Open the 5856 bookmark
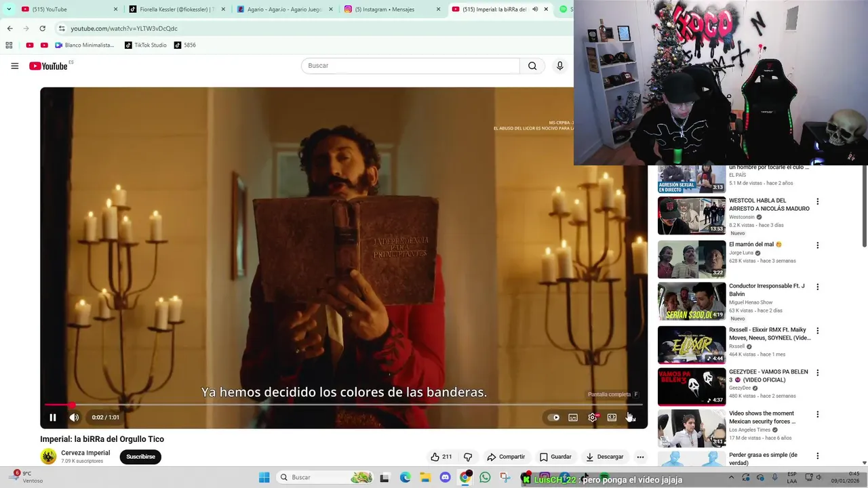The image size is (868, 488). tap(185, 45)
